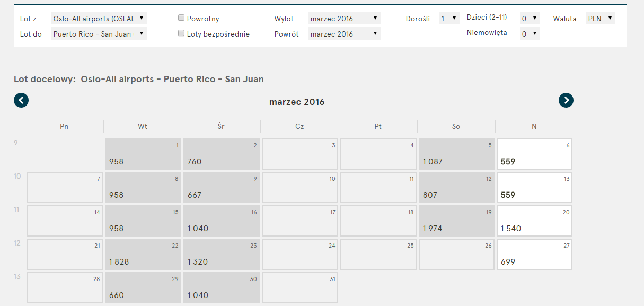Screen dimensions: 644x306
Task: Select March 9 fare 667
Action: (222, 188)
